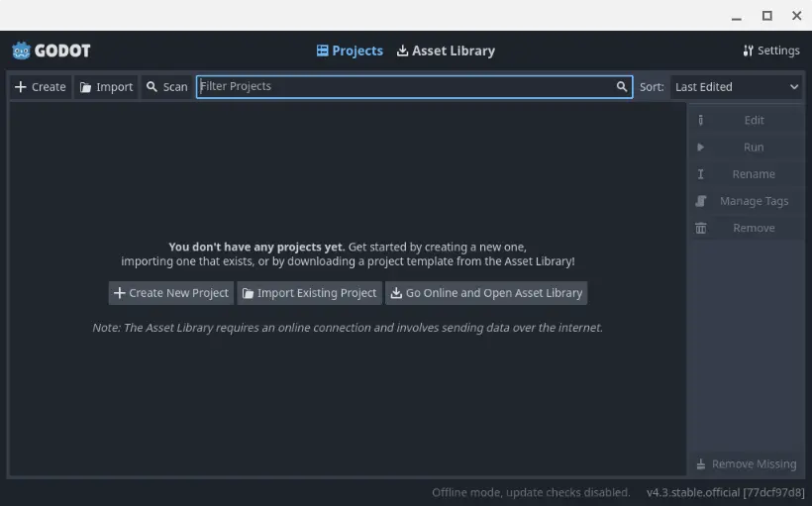
Task: Start Scan using the magnifier button
Action: (165, 87)
